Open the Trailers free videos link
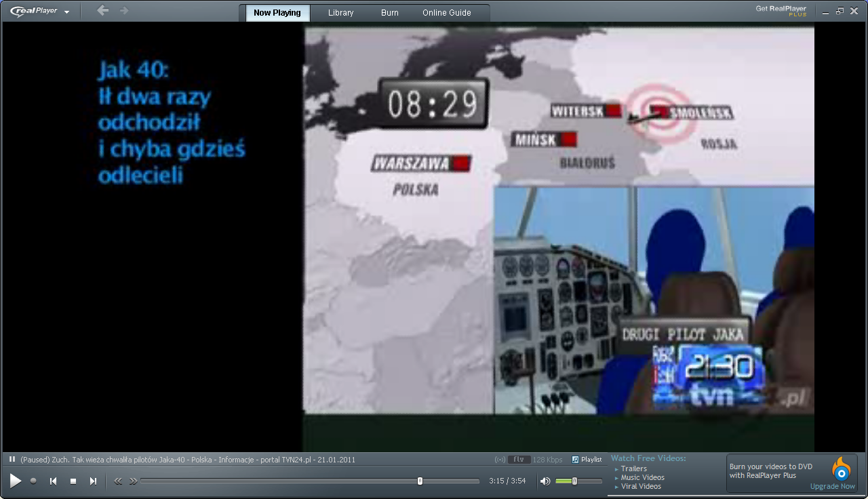This screenshot has height=499, width=868. pyautogui.click(x=633, y=468)
